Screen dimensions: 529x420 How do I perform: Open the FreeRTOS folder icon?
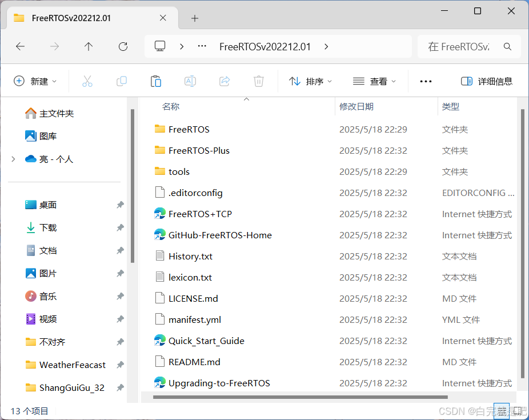tap(160, 129)
